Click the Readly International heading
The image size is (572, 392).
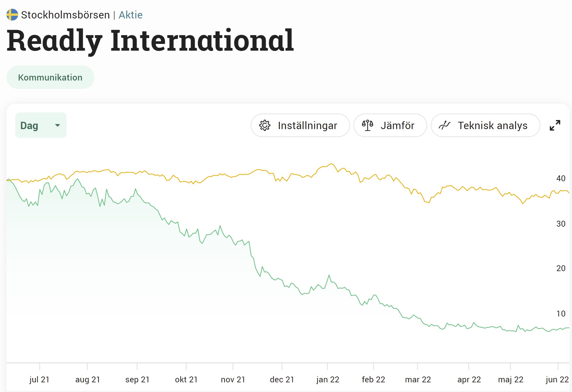click(x=150, y=40)
